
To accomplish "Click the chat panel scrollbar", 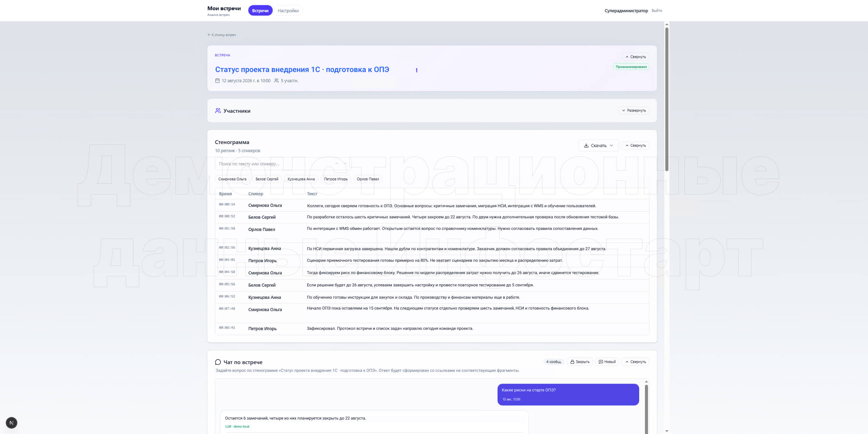I will (646, 409).
